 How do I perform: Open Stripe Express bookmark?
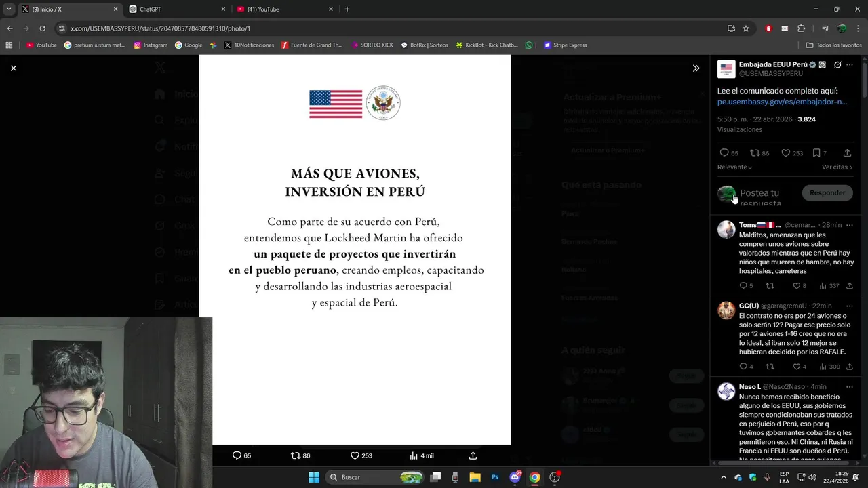point(565,45)
